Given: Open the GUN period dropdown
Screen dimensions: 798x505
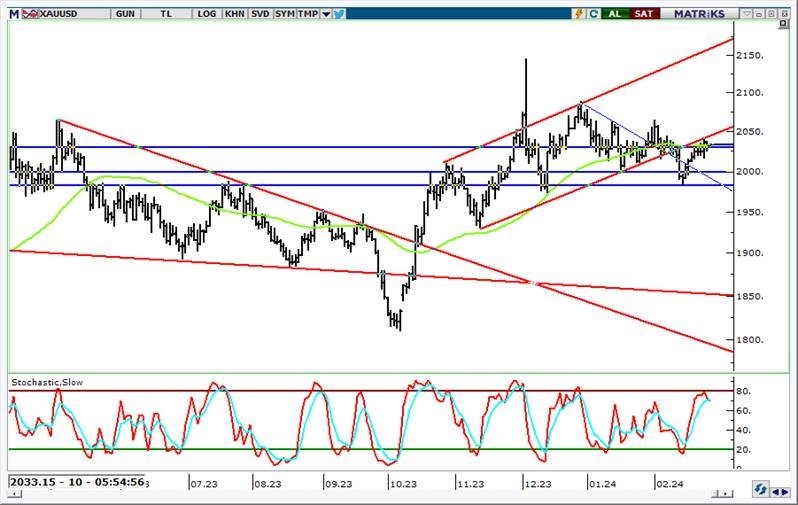Looking at the screenshot, I should 125,13.
